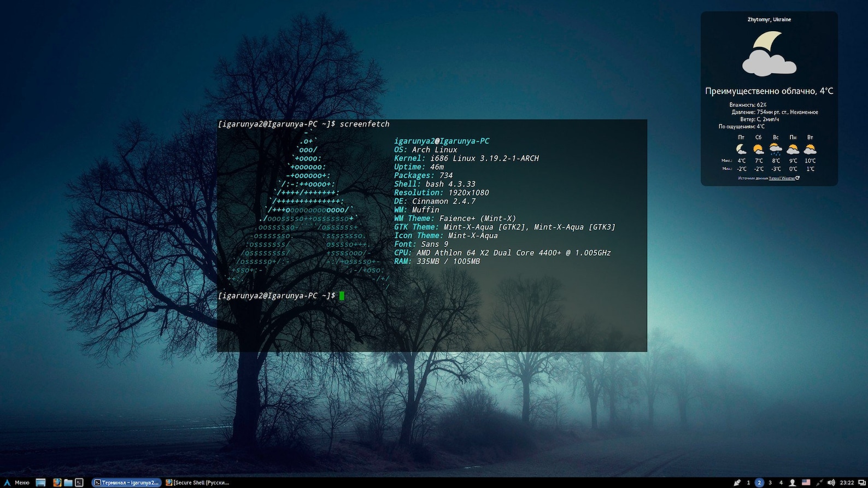Click the 'Resolution: 1920x1080' line
868x488 pixels.
(x=442, y=193)
